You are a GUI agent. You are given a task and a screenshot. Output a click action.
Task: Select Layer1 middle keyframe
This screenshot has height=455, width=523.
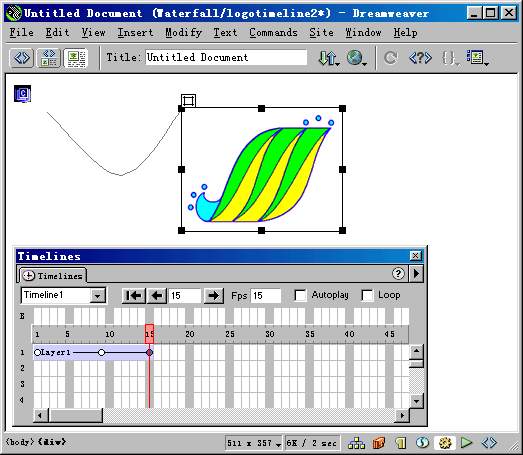click(101, 352)
